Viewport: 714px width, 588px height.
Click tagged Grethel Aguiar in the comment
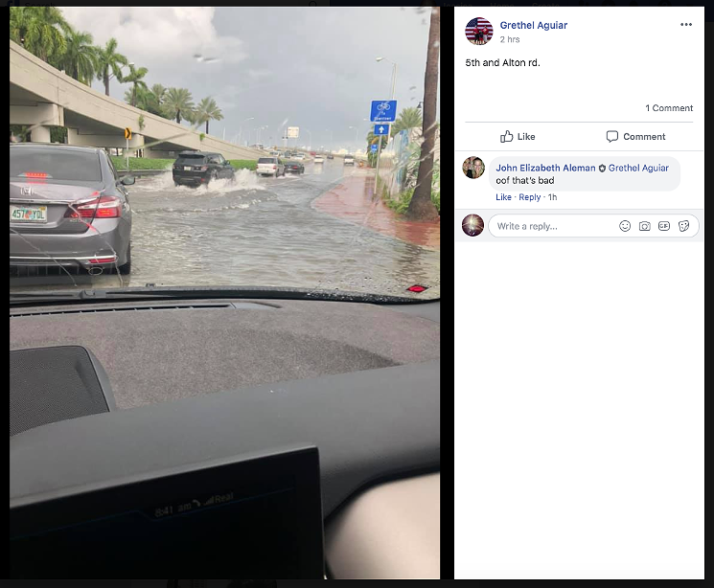tap(638, 168)
